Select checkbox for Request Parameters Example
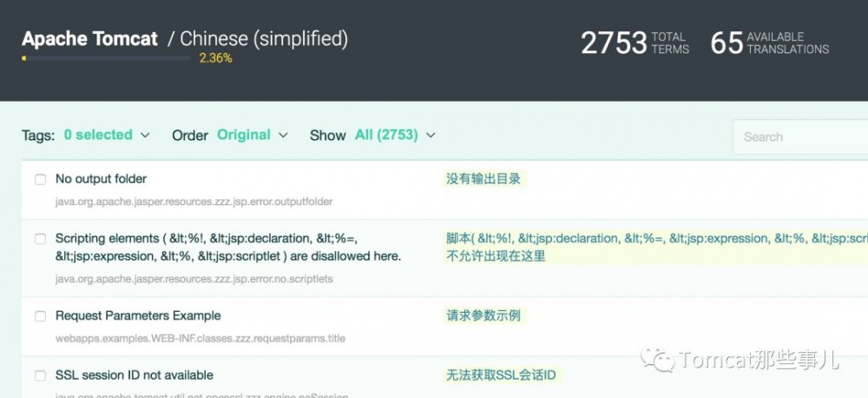This screenshot has height=398, width=868. pos(41,316)
